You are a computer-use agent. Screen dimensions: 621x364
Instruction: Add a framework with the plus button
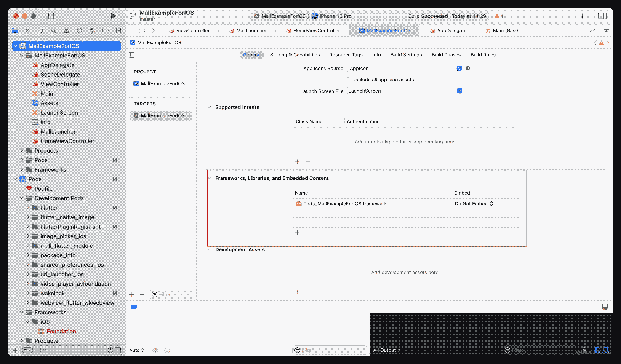point(298,233)
